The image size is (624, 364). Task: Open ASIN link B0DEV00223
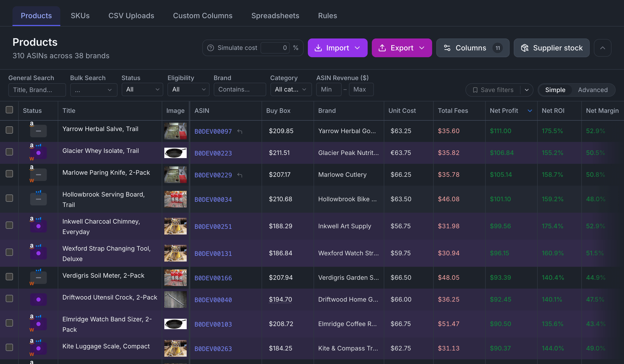point(213,153)
